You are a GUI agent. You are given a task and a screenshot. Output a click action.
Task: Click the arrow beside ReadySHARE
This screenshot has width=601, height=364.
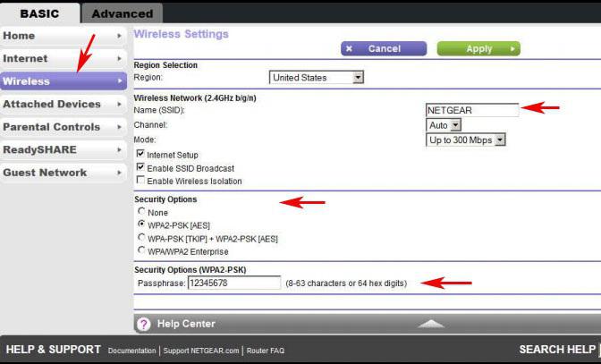[x=119, y=150]
